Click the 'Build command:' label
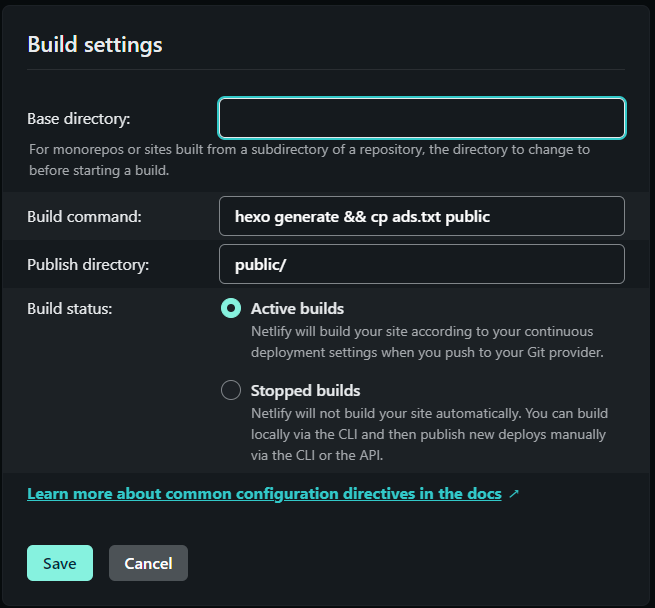The height and width of the screenshot is (608, 655). (84, 216)
